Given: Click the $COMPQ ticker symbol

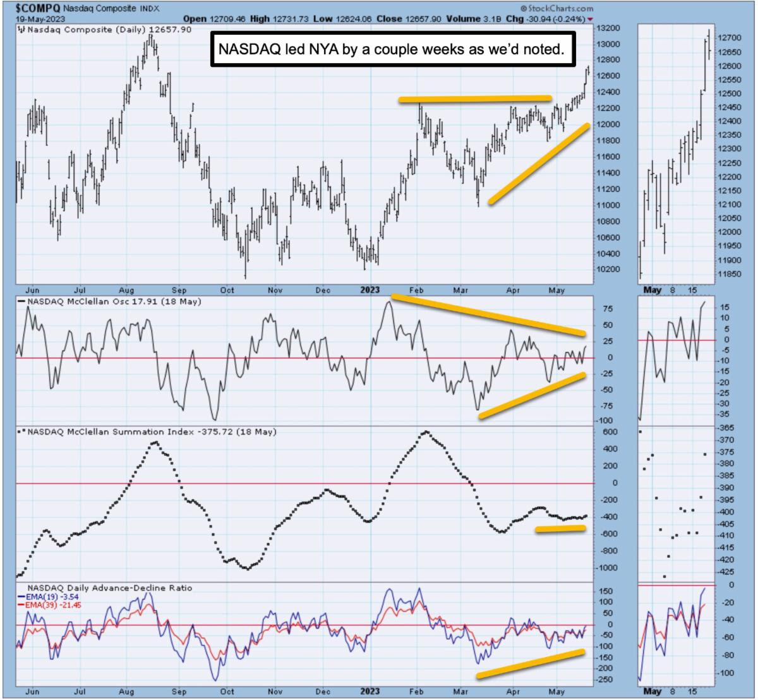Looking at the screenshot, I should 37,9.
